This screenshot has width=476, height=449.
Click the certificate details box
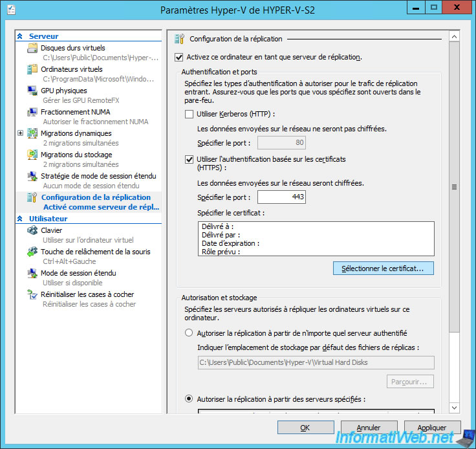316,239
